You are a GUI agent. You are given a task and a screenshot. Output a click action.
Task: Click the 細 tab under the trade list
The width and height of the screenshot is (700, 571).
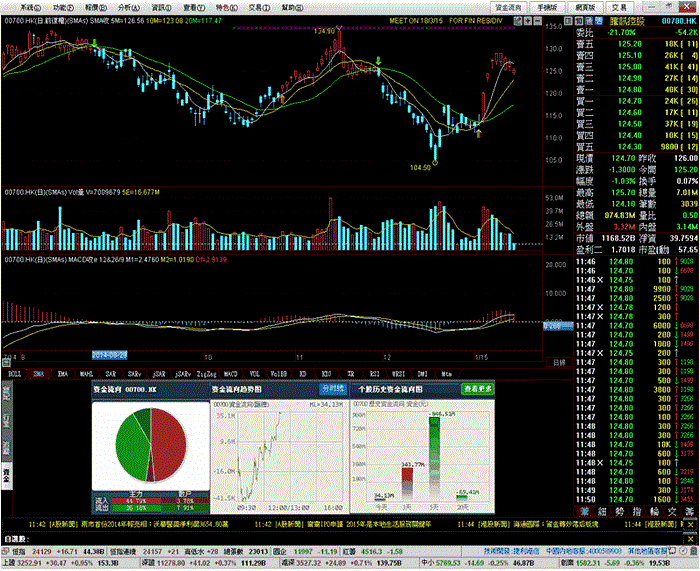[601, 512]
